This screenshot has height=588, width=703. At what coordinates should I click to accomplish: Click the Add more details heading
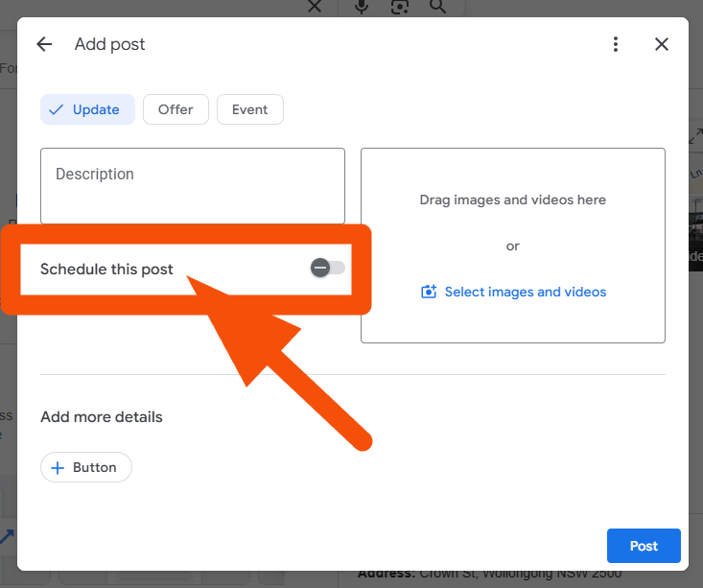pyautogui.click(x=102, y=417)
